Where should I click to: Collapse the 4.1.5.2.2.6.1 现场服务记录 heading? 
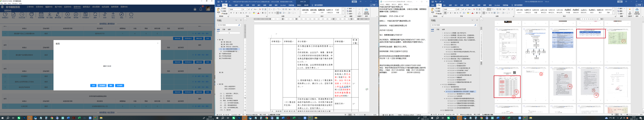(x=445, y=61)
